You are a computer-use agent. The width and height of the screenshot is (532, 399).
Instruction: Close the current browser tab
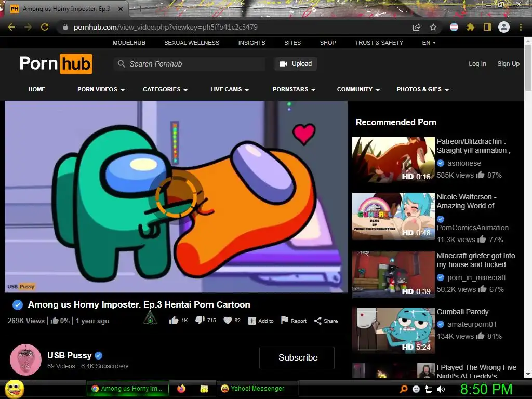121,9
